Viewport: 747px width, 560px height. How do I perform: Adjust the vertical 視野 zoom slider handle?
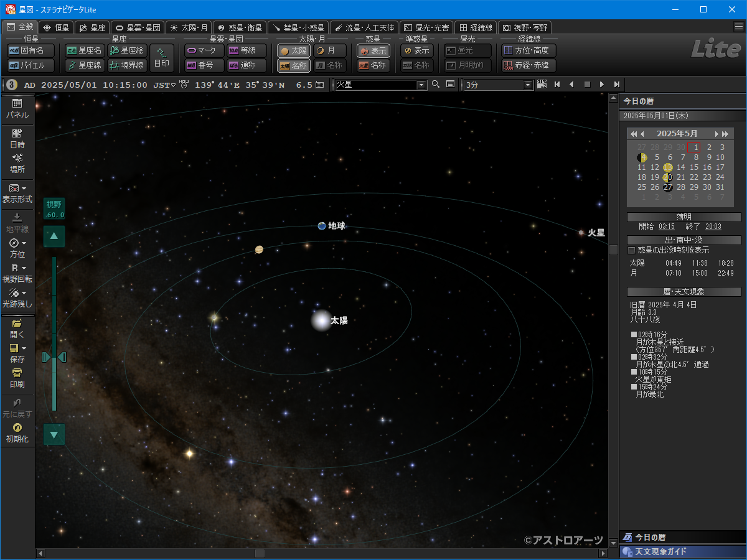tap(54, 357)
